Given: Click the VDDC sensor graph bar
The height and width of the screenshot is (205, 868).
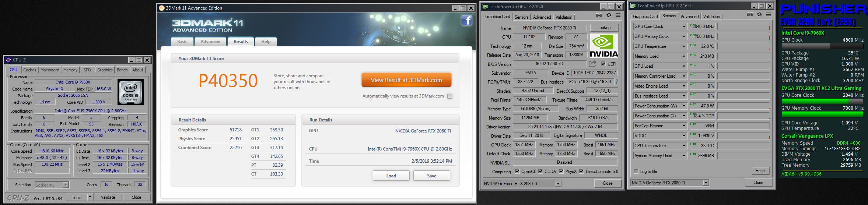Looking at the screenshot, I should pos(743,136).
